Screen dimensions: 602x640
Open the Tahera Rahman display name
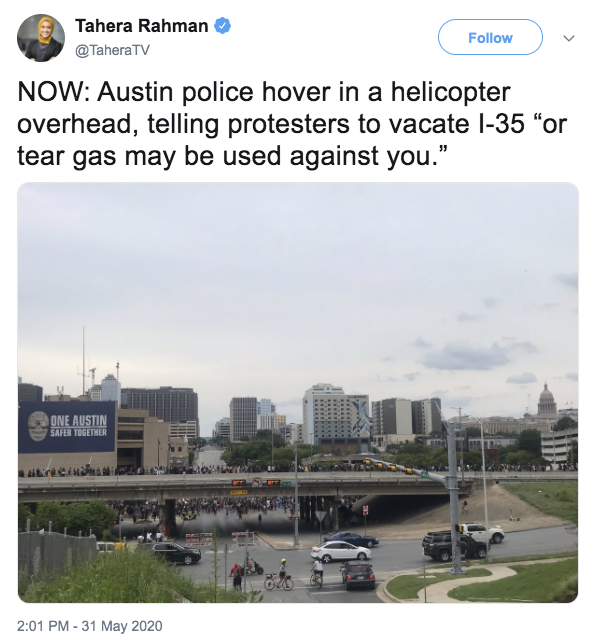(142, 26)
